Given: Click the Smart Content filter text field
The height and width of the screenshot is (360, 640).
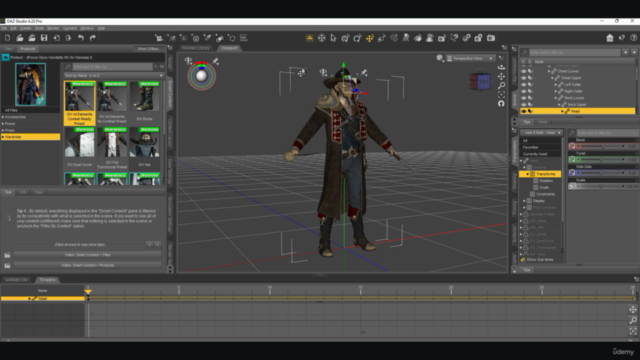Looking at the screenshot, I should [113, 67].
